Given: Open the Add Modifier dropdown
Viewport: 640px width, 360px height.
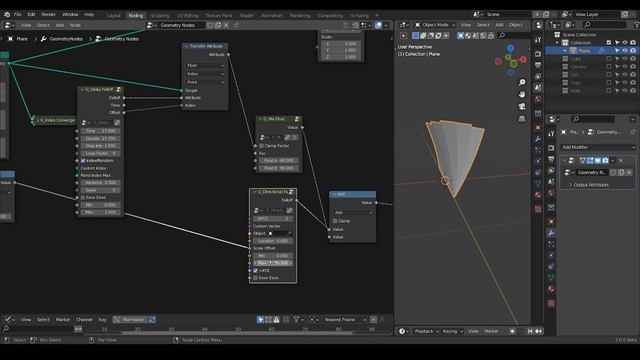Looking at the screenshot, I should pyautogui.click(x=598, y=147).
